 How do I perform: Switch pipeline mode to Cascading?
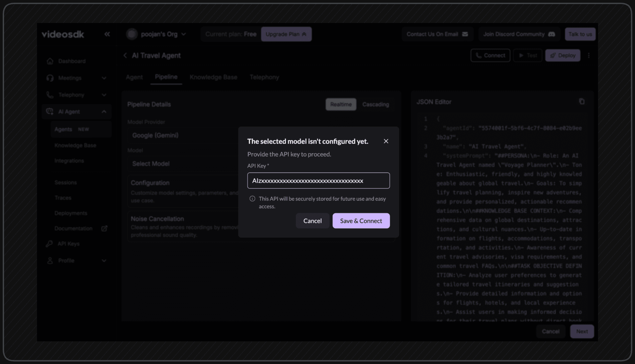coord(375,104)
